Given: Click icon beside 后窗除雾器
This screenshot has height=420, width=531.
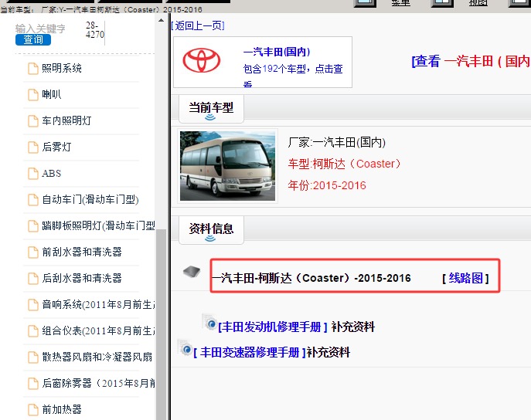Looking at the screenshot, I should click(x=32, y=384).
